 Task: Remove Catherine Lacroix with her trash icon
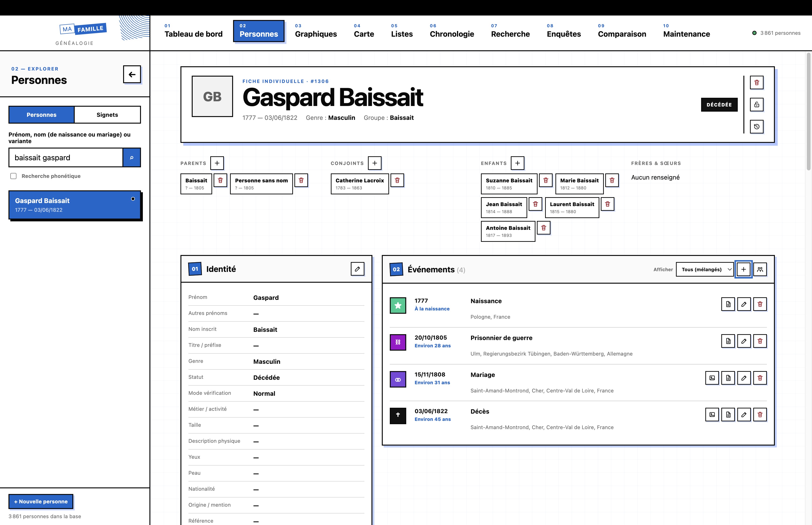click(x=397, y=180)
